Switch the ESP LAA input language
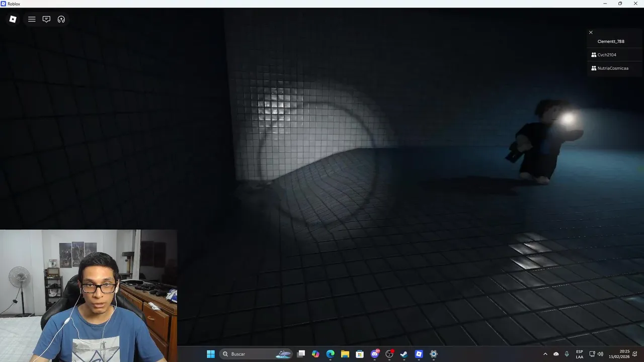Viewport: 644px width, 362px height. coord(580,354)
